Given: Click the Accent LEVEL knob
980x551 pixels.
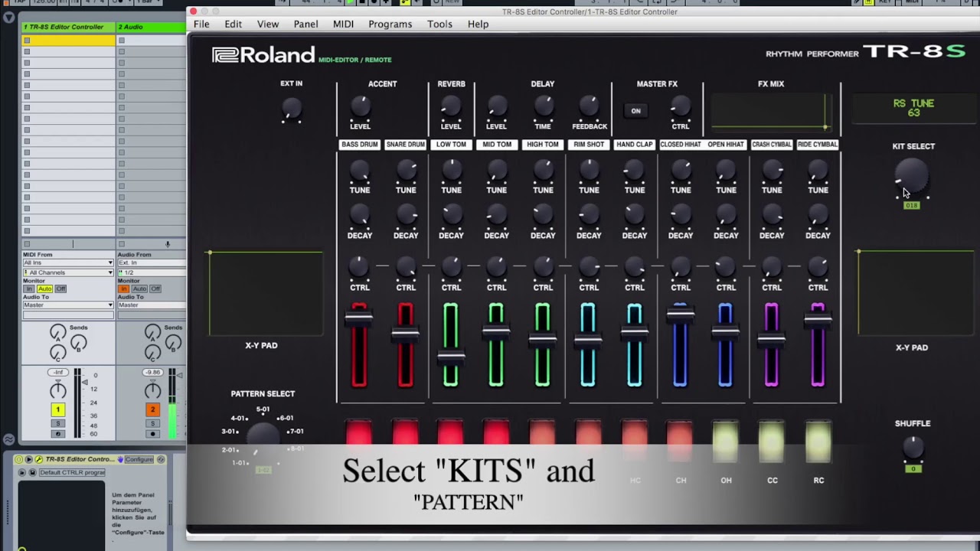Looking at the screenshot, I should click(x=360, y=106).
